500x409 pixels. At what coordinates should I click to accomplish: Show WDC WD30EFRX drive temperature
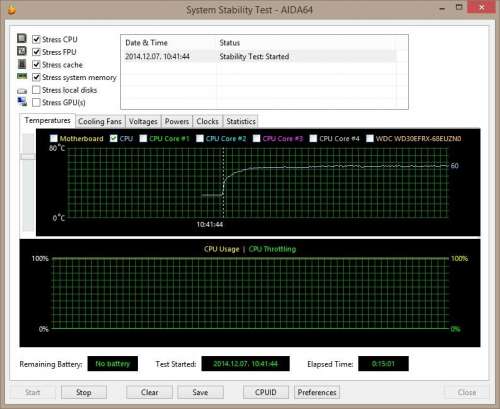pyautogui.click(x=370, y=138)
